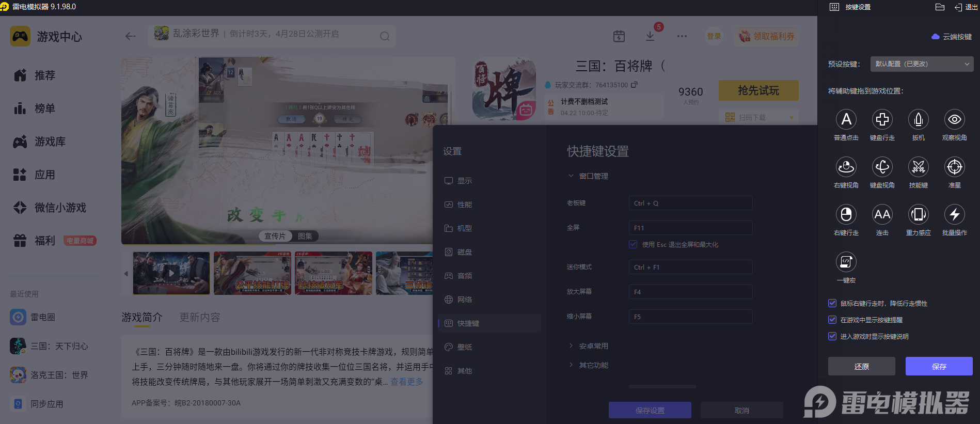Open the 显示 settings tab
The height and width of the screenshot is (424, 980).
click(x=489, y=181)
